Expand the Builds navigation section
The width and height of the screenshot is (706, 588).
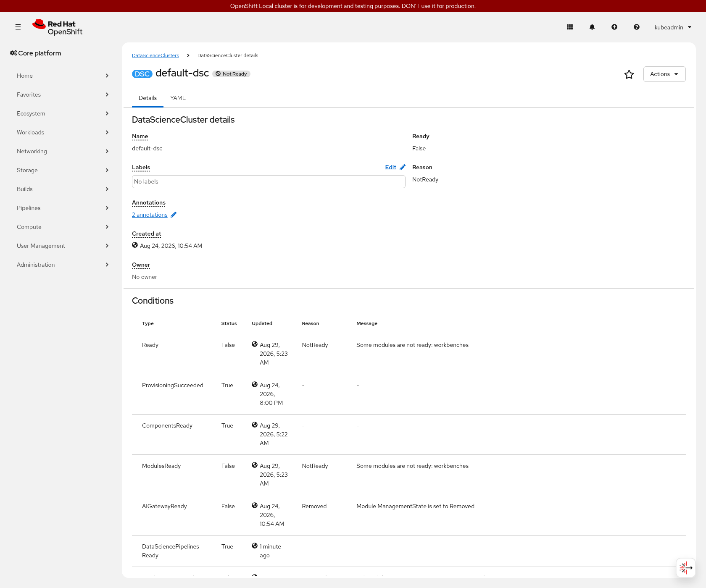coord(63,189)
